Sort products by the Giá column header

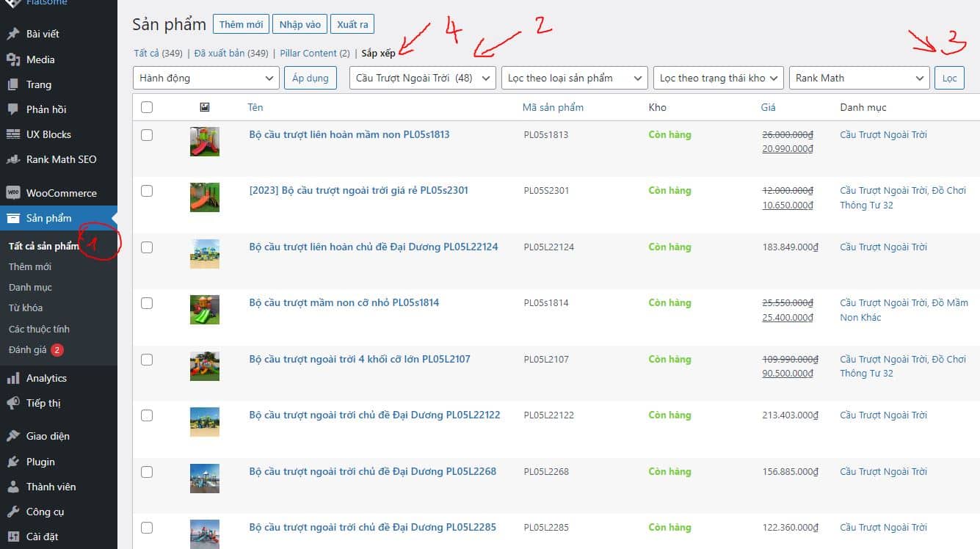tap(768, 107)
